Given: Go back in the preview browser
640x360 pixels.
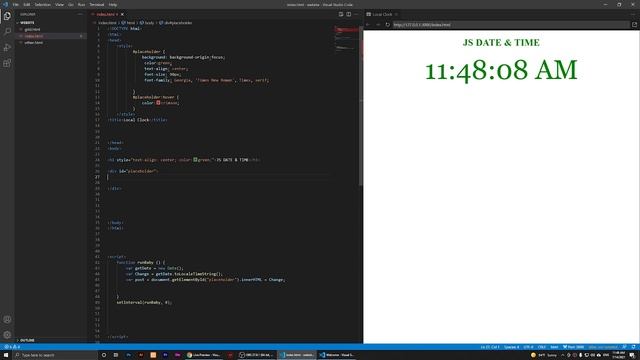Looking at the screenshot, I should [x=368, y=24].
